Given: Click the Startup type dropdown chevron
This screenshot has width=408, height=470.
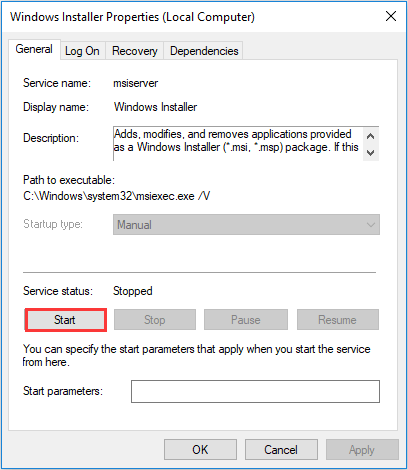Looking at the screenshot, I should pyautogui.click(x=371, y=225).
